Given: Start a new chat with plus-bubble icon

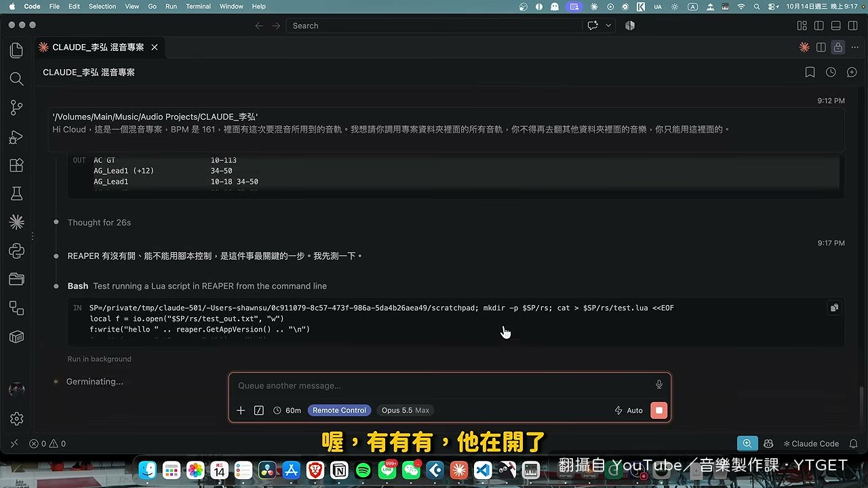Looking at the screenshot, I should [852, 72].
